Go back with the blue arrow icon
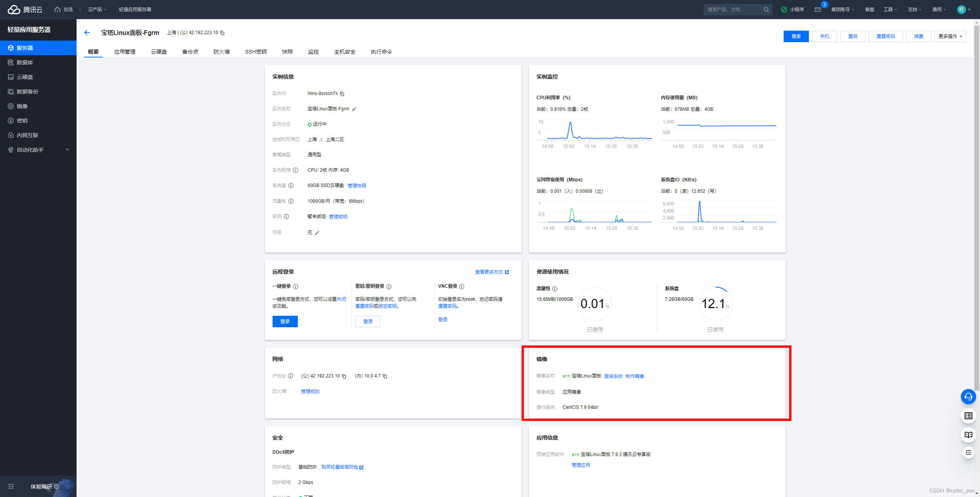Screen dimensions: 980x497 coord(87,33)
